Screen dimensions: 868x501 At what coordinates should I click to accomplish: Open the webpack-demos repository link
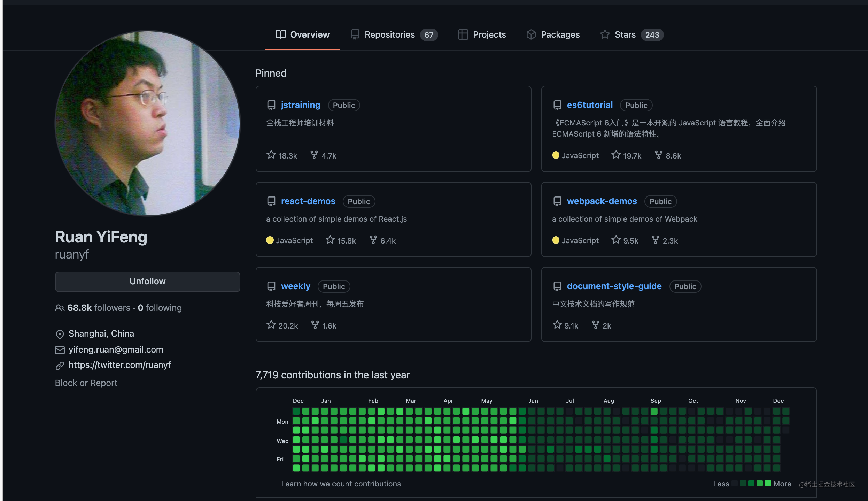coord(602,201)
